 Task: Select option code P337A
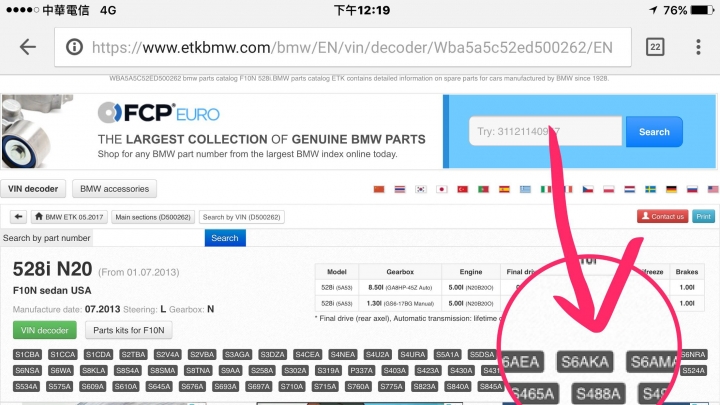[x=361, y=371]
